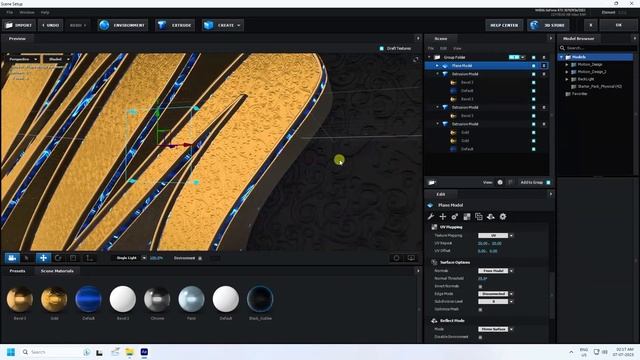Toggle visibility of Plane Model
The image size is (640, 360).
tap(533, 66)
